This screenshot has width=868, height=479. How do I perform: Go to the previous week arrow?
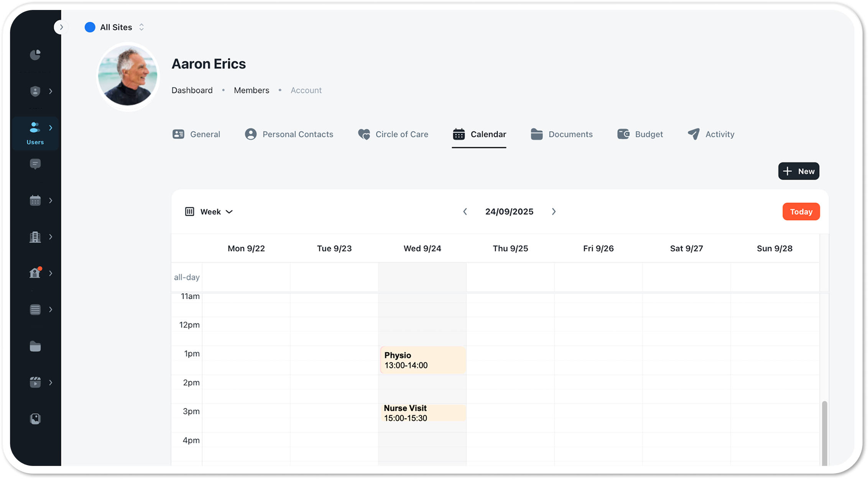[x=465, y=212]
